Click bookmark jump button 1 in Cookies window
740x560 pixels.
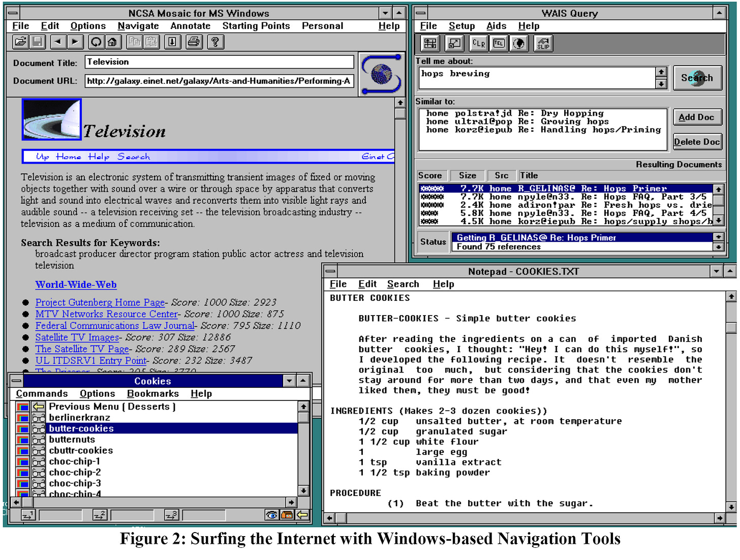[x=28, y=515]
